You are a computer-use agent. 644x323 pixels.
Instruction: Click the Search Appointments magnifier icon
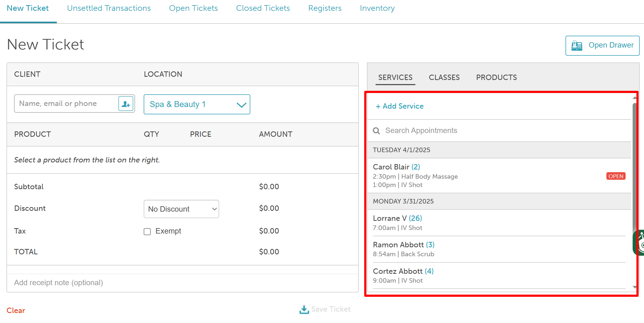pos(376,131)
